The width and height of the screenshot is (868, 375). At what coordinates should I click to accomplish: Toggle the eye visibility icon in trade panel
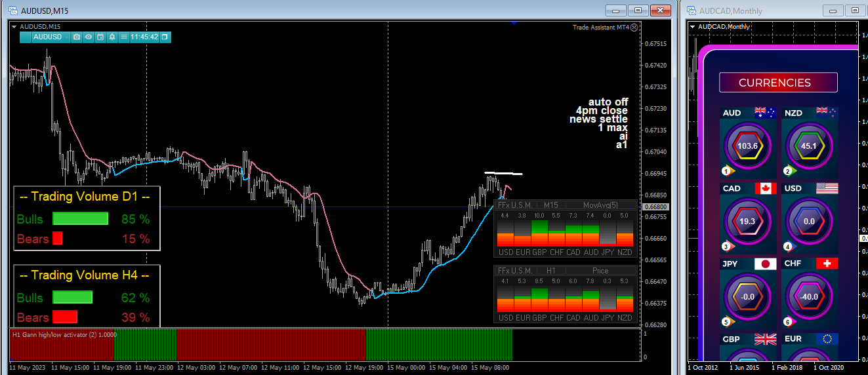click(89, 37)
